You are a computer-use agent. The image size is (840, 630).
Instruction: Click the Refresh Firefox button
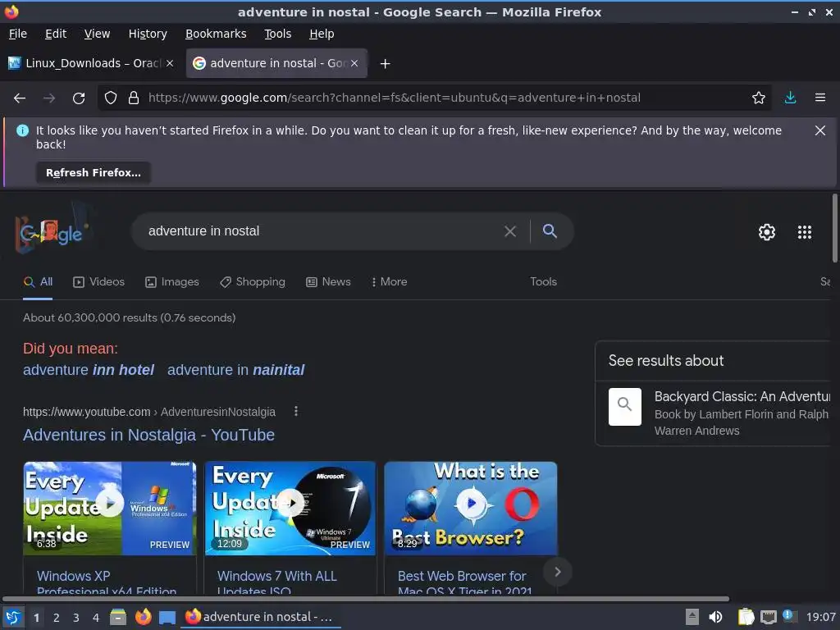94,172
